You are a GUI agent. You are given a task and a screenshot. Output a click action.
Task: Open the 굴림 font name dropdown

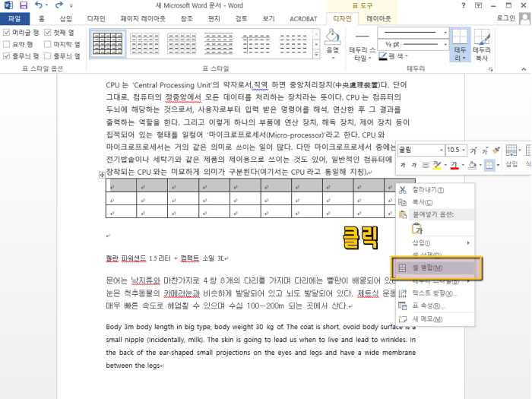[441, 150]
